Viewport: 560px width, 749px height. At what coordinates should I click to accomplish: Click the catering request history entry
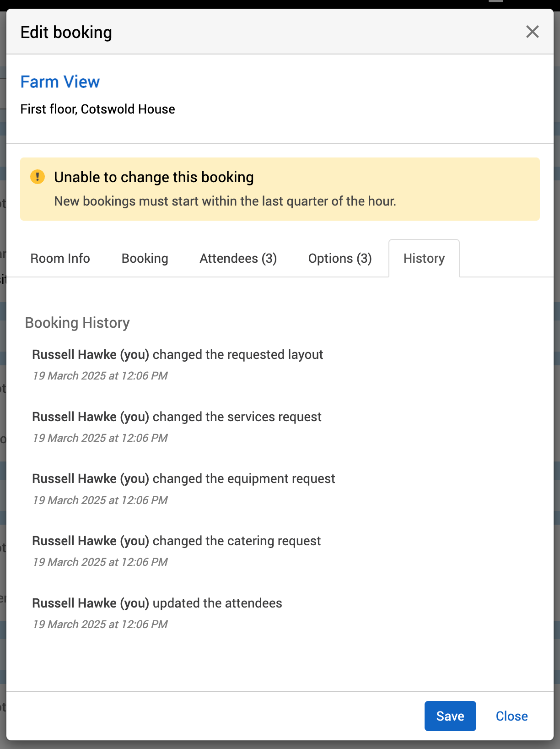click(x=176, y=541)
